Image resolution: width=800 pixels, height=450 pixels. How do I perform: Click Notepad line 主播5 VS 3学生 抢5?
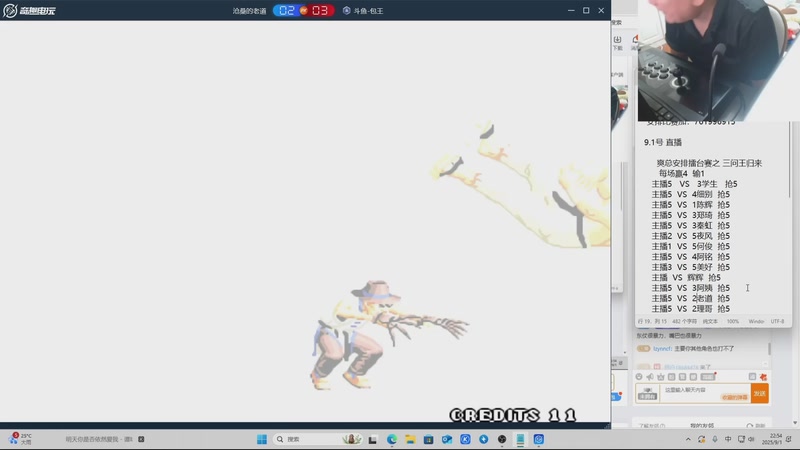pos(694,184)
